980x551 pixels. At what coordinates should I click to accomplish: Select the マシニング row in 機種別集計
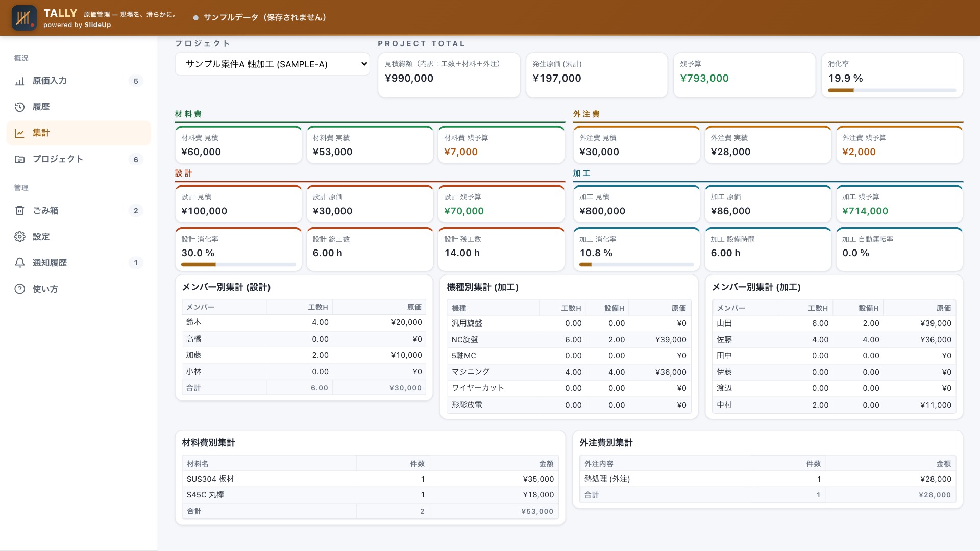click(x=569, y=372)
